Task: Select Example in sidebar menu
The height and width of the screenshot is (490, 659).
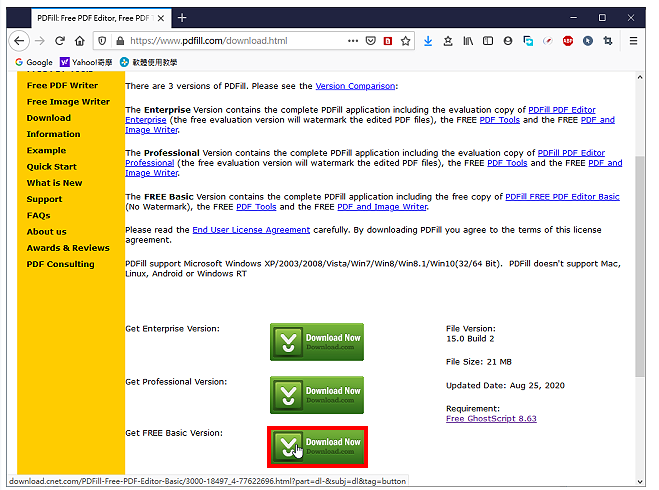Action: (46, 150)
